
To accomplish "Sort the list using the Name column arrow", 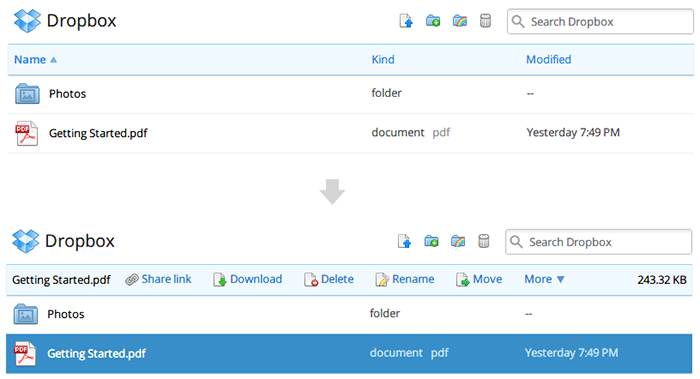I will point(54,60).
